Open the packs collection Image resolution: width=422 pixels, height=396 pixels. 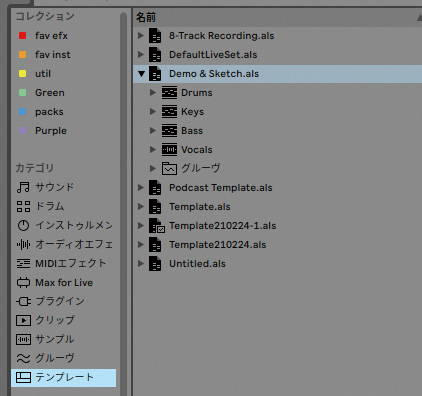click(49, 112)
